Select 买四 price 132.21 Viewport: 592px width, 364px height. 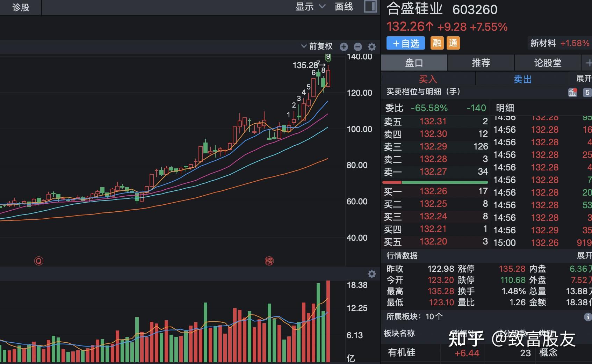click(x=433, y=229)
